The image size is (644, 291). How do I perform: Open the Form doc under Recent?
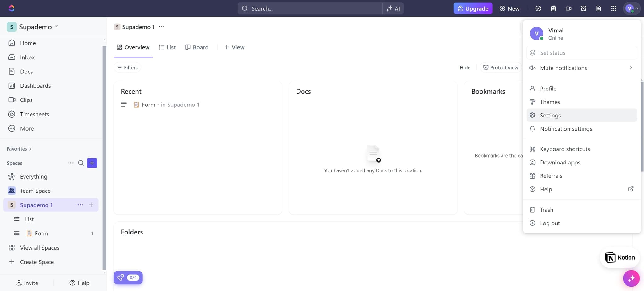[148, 105]
